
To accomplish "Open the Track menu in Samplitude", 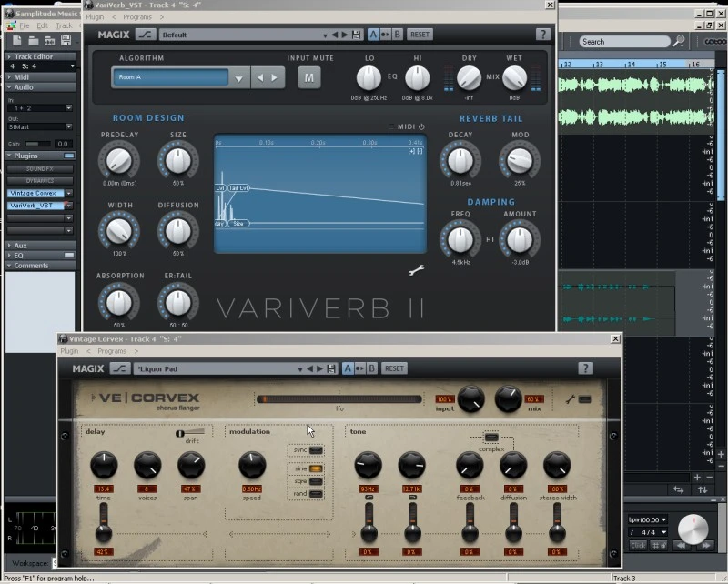I will 64,25.
